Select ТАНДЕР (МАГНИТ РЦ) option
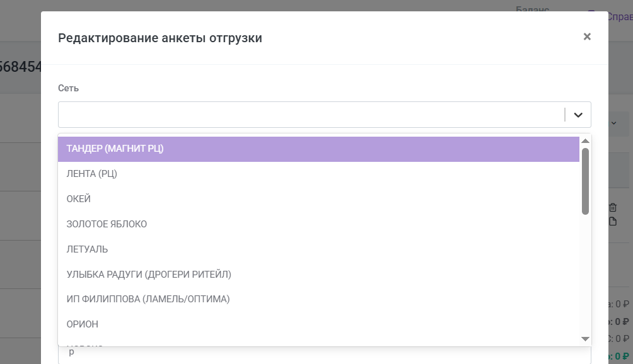 (318, 149)
